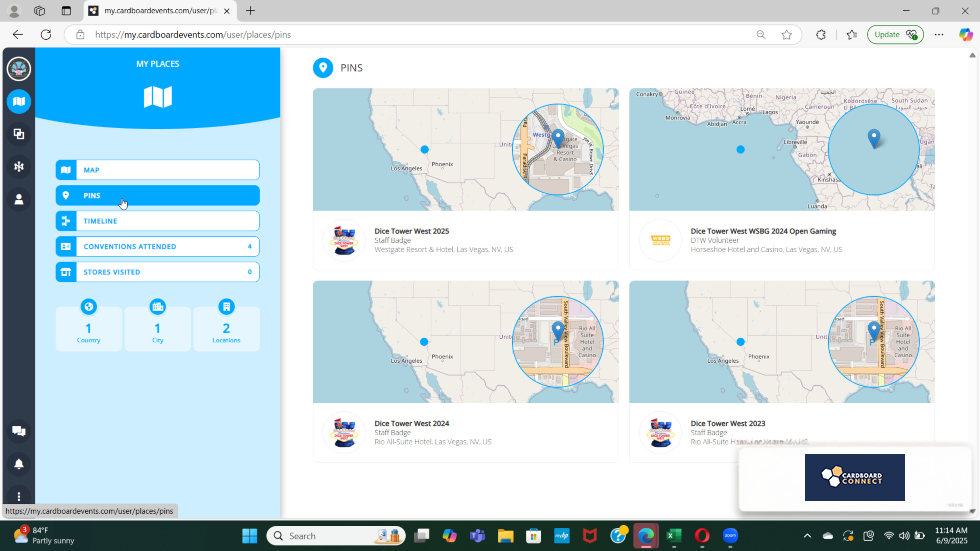Click the browser address bar
The width and height of the screenshot is (980, 551).
420,34
